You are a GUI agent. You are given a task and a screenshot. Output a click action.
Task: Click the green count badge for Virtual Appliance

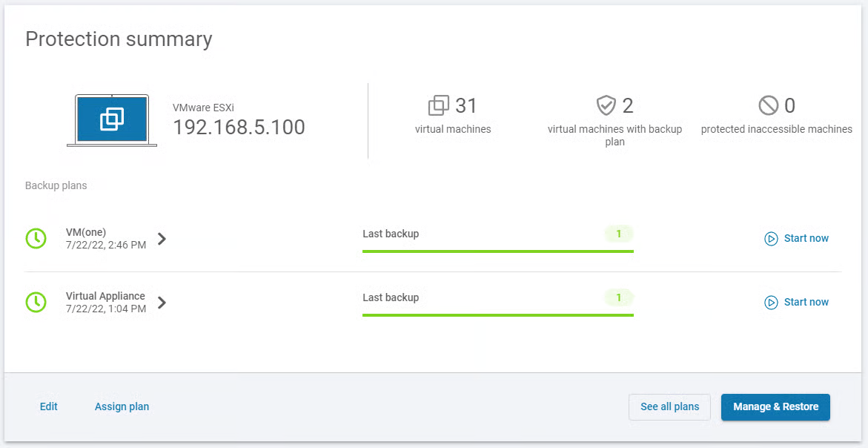(619, 298)
